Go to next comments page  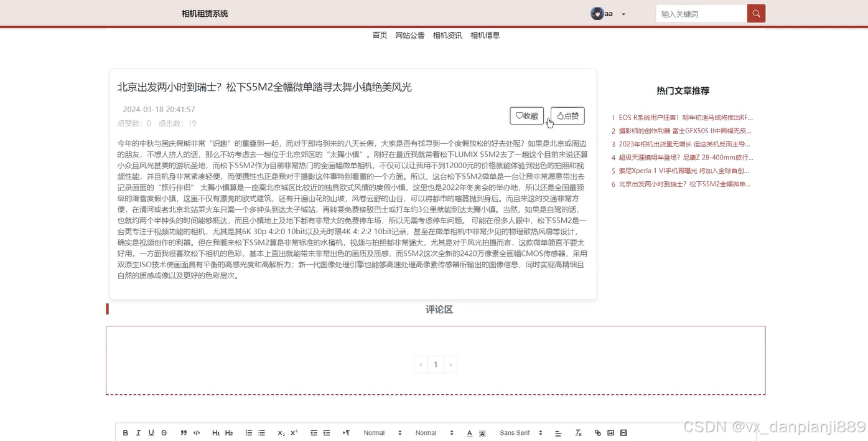click(450, 364)
